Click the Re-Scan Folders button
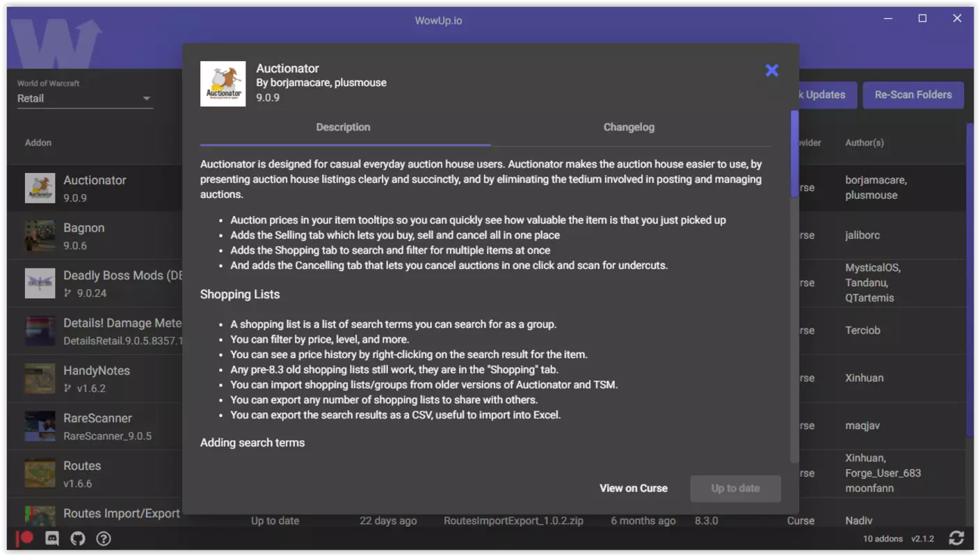The width and height of the screenshot is (980, 556). [913, 95]
